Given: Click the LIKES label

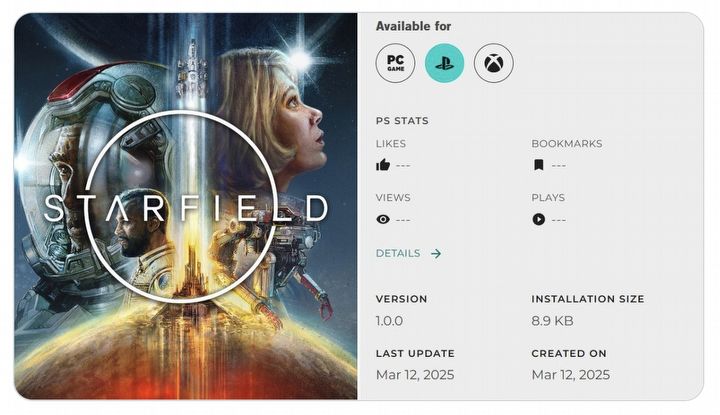Looking at the screenshot, I should [391, 144].
